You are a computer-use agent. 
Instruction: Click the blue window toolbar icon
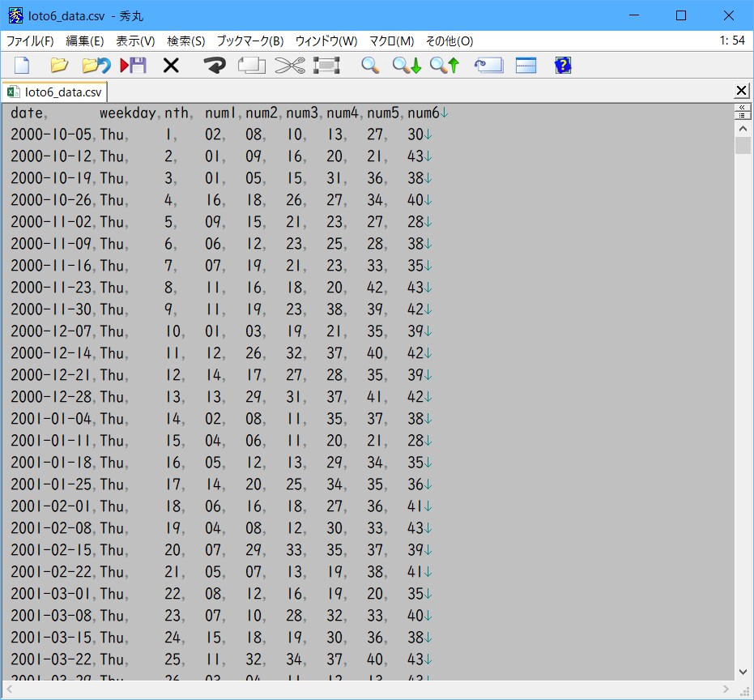pos(526,65)
